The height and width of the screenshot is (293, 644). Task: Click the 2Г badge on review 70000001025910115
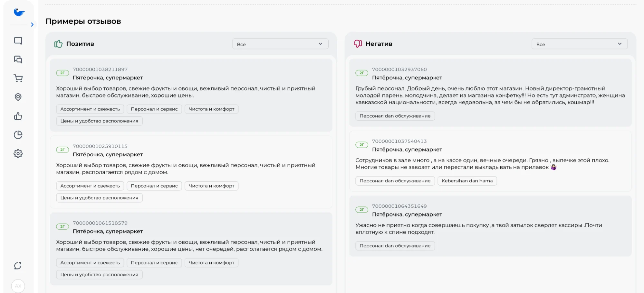[62, 150]
